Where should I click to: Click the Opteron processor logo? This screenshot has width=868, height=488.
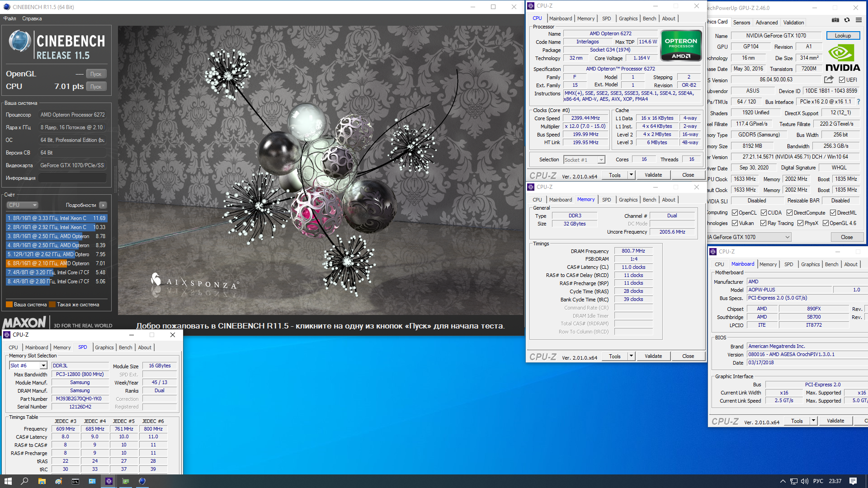click(x=681, y=45)
